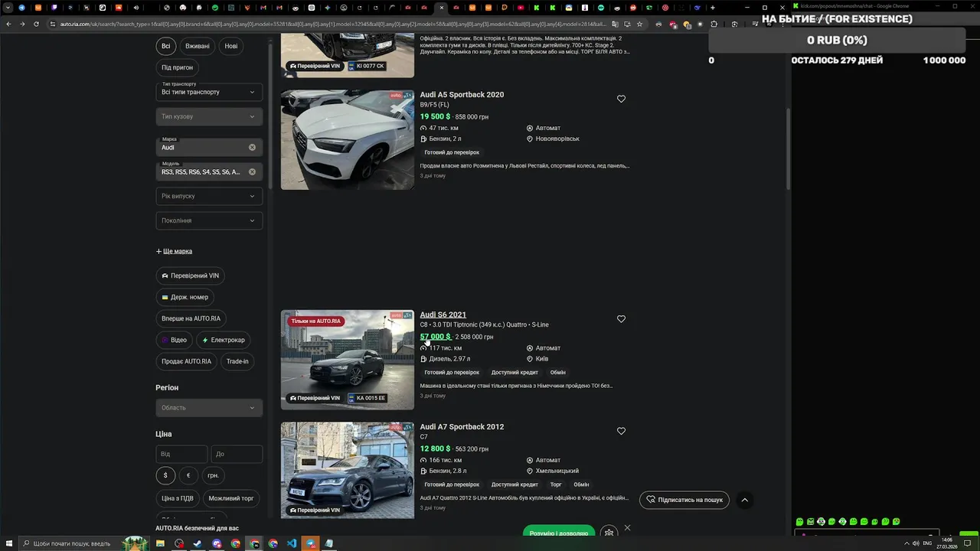Viewport: 980px width, 551px height.
Task: Click 'Торг' tag on Audi A7 listing
Action: (556, 484)
